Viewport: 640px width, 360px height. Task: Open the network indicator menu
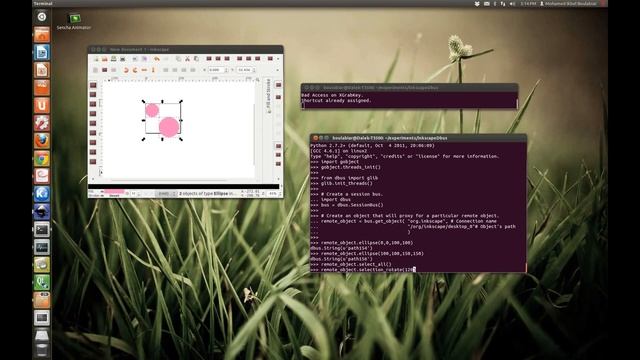[503, 4]
